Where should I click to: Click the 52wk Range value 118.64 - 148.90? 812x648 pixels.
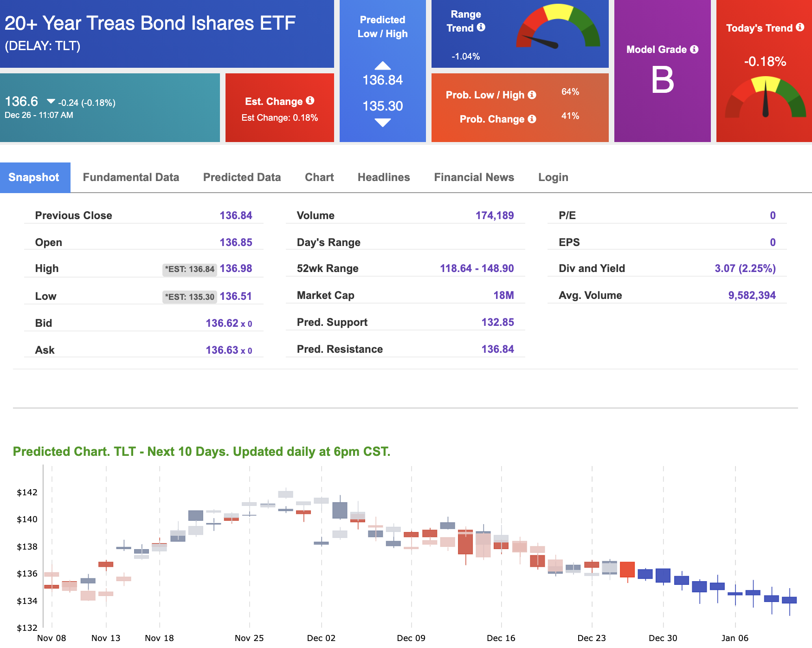point(477,268)
